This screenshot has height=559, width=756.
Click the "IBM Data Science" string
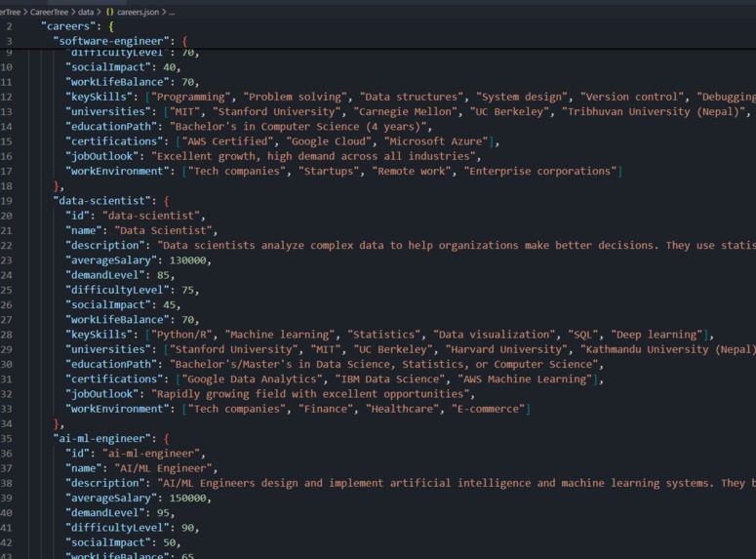point(390,379)
